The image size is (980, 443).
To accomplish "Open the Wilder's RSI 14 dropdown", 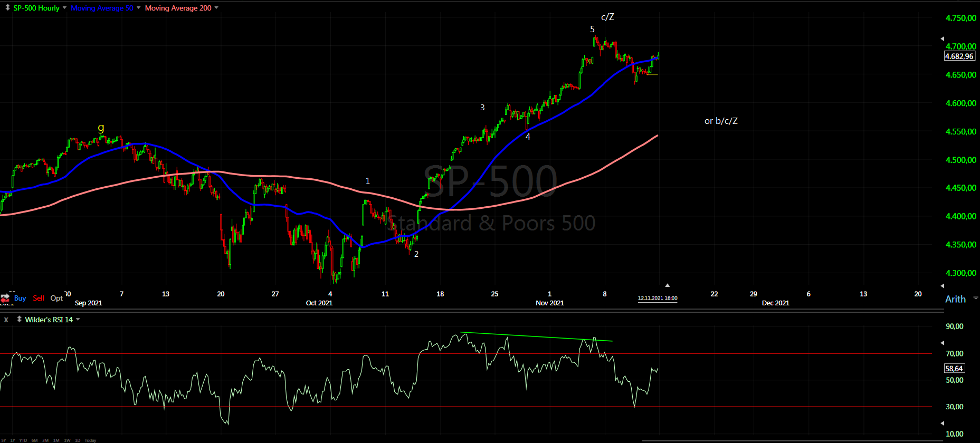I will [78, 320].
